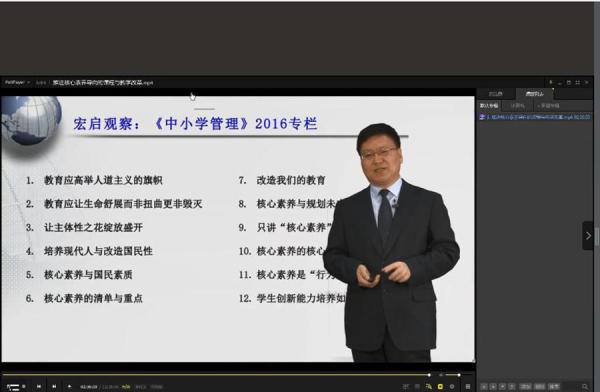600x392 pixels.
Task: Switch to the browser tab in the side panel
Action: [x=496, y=93]
